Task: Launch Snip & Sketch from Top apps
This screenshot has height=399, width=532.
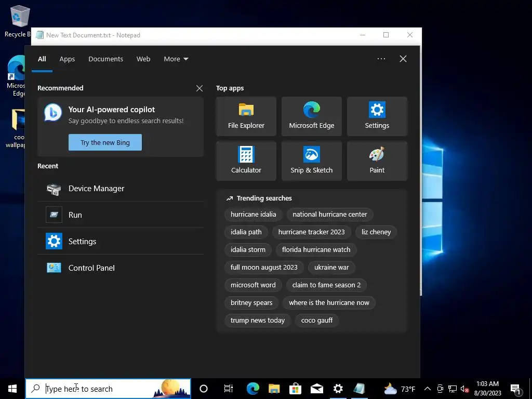Action: (x=312, y=161)
